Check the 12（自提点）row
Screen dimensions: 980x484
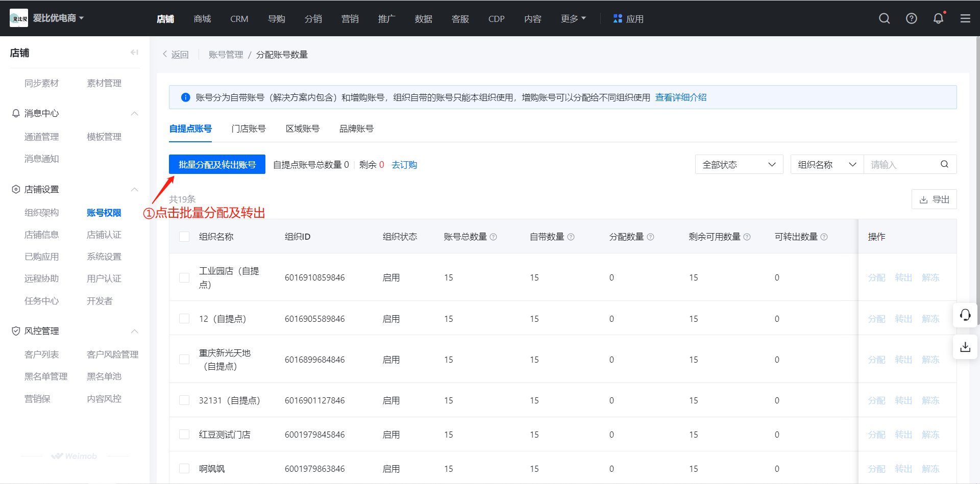[184, 319]
